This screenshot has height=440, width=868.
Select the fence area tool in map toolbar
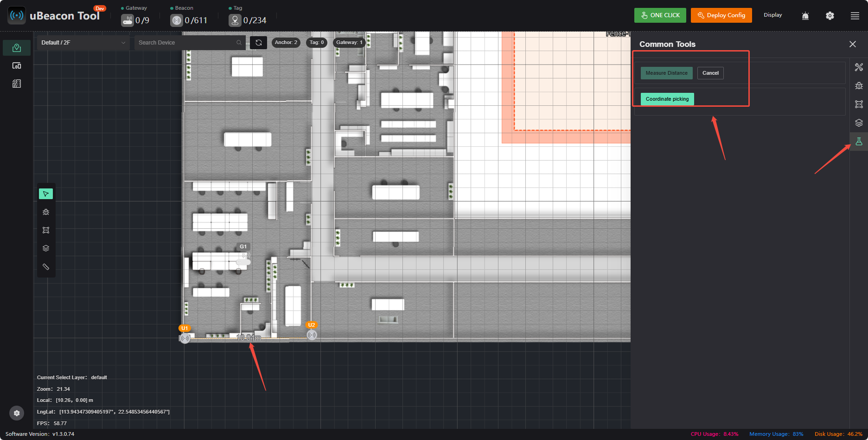[46, 230]
